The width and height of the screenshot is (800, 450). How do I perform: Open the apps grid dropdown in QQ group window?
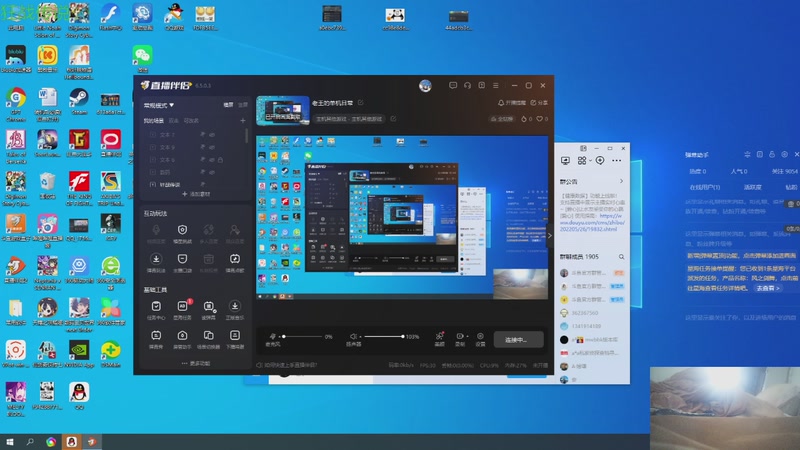584,161
